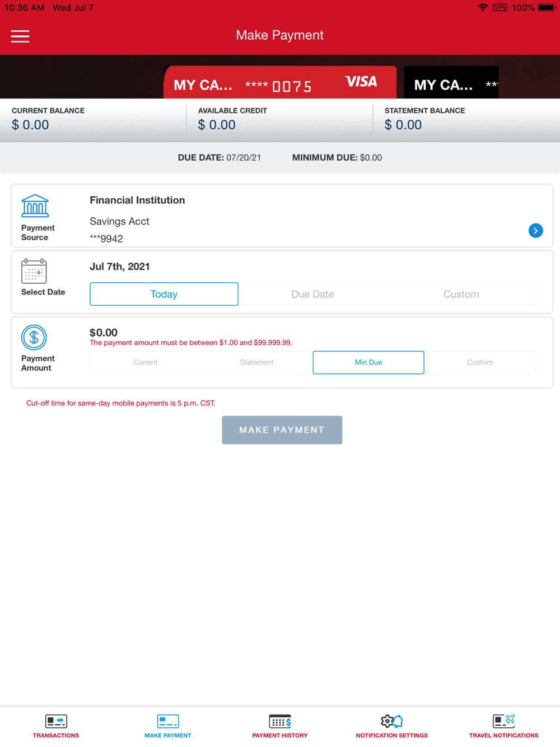Click account number ***9942
Viewport: 560px width, 747px height.
106,239
